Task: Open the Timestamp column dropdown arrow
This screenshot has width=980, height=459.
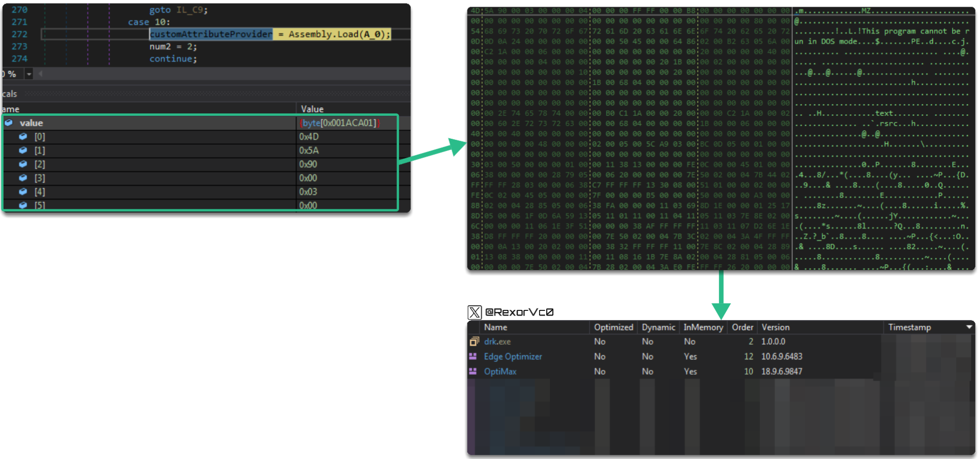Action: pos(969,327)
